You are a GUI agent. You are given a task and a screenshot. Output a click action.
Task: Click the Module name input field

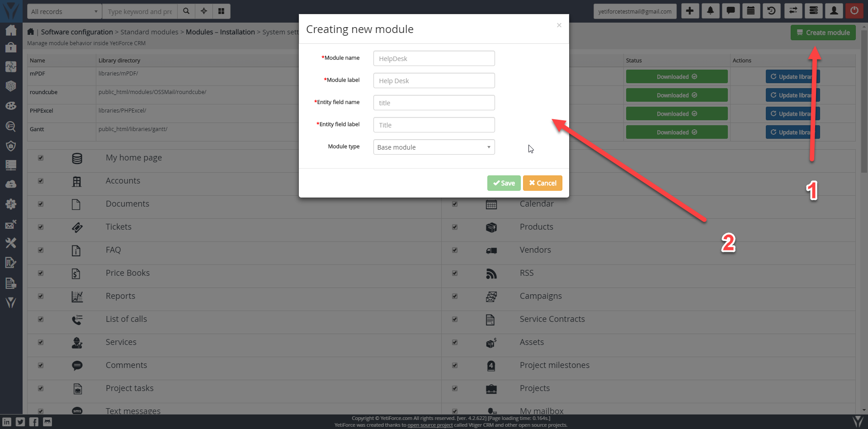[x=434, y=58]
